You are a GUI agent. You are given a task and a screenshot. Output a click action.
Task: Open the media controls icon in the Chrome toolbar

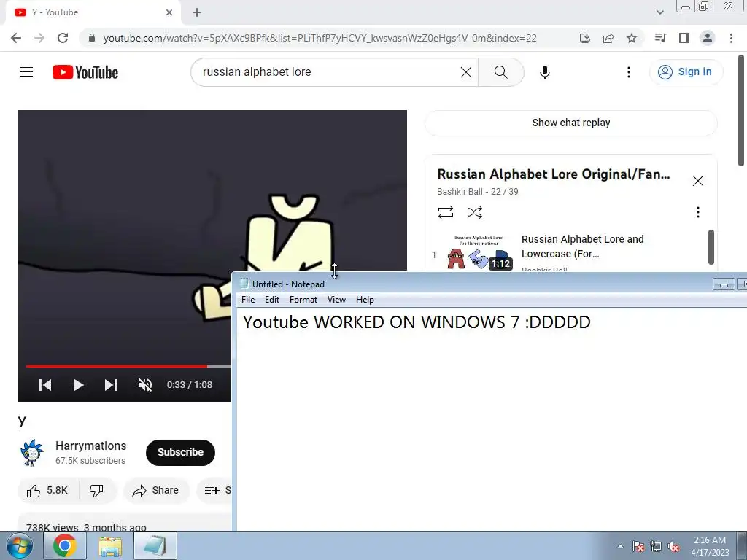pyautogui.click(x=661, y=38)
